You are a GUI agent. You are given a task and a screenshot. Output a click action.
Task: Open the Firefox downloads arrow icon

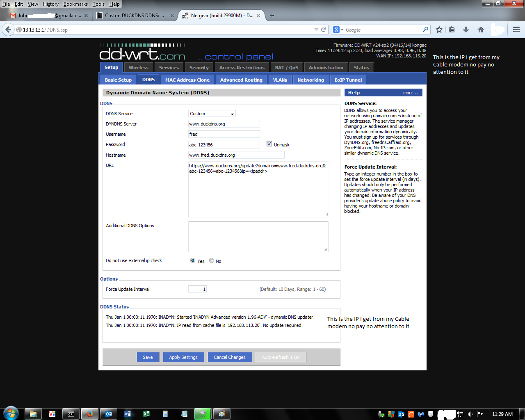(x=466, y=30)
